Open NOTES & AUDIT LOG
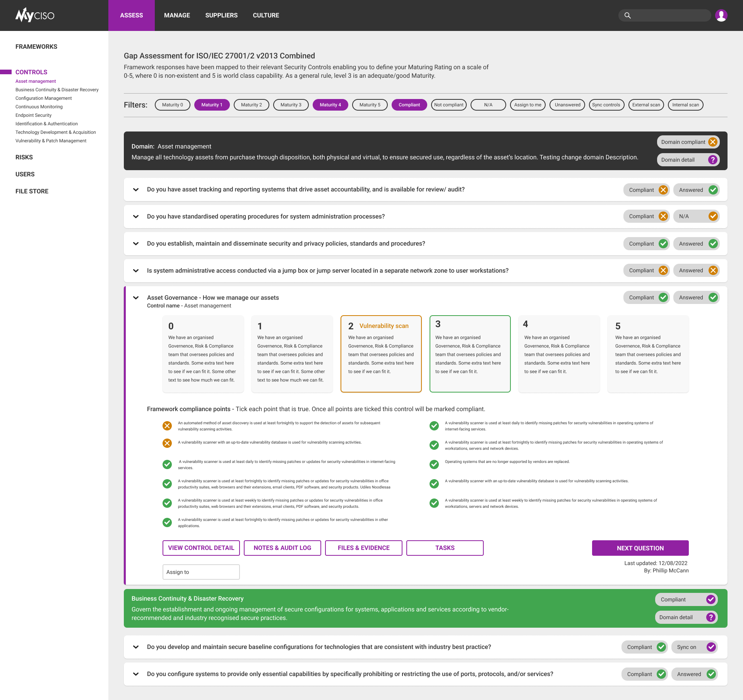Screen dimensions: 743x700 coord(282,548)
